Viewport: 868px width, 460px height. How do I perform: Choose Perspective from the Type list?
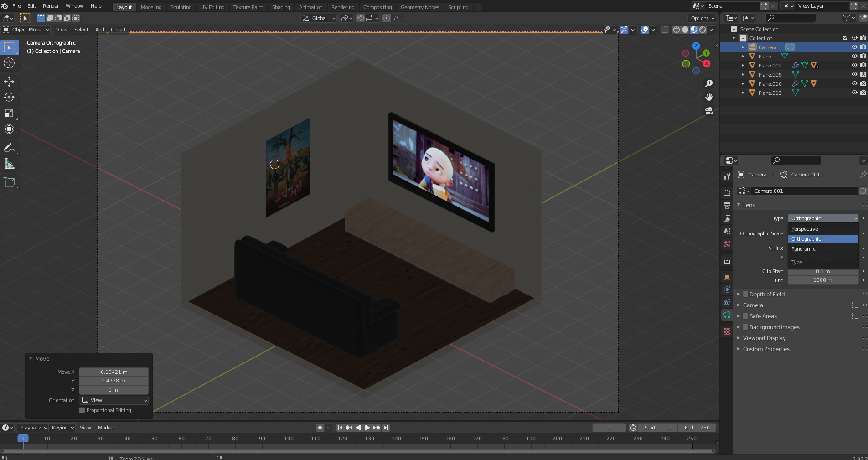(x=823, y=229)
